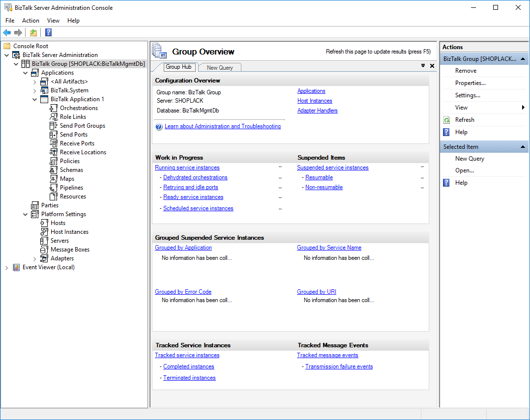The width and height of the screenshot is (530, 420).
Task: Open Suspended service instances link
Action: (x=332, y=168)
